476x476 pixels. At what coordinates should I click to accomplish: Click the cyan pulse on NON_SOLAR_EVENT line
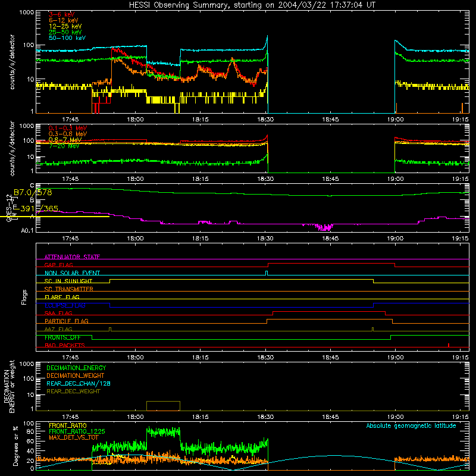click(x=267, y=273)
